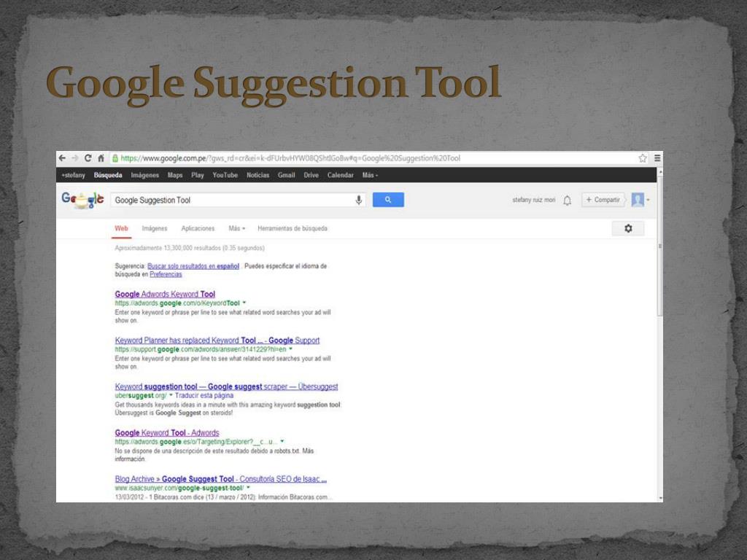Image resolution: width=747 pixels, height=560 pixels.
Task: Expand arrow next to ubersuggest.org URL
Action: coord(171,395)
